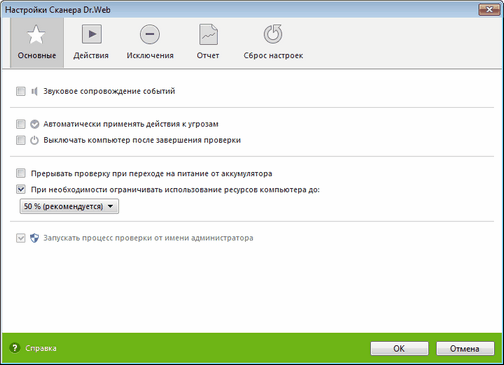Open the Справка help link
Viewport: 504px width, 365px height.
click(41, 348)
